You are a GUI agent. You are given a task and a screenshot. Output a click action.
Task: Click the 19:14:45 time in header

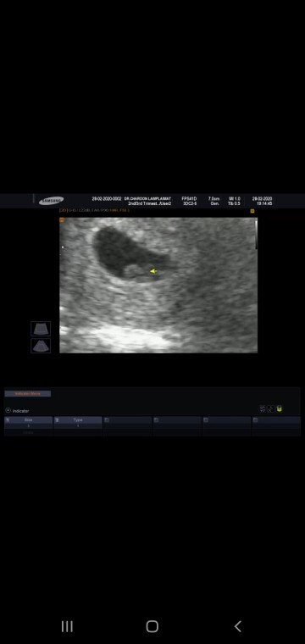tap(264, 203)
